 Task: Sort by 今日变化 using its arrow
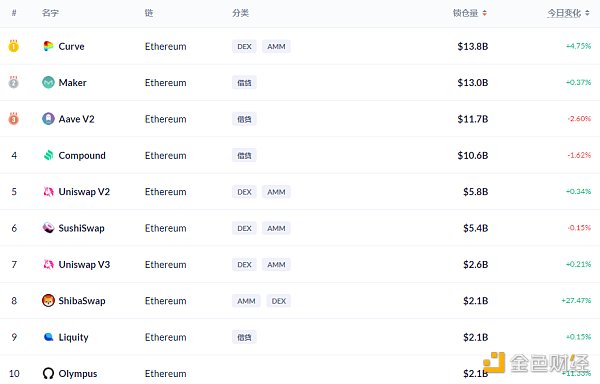point(587,13)
